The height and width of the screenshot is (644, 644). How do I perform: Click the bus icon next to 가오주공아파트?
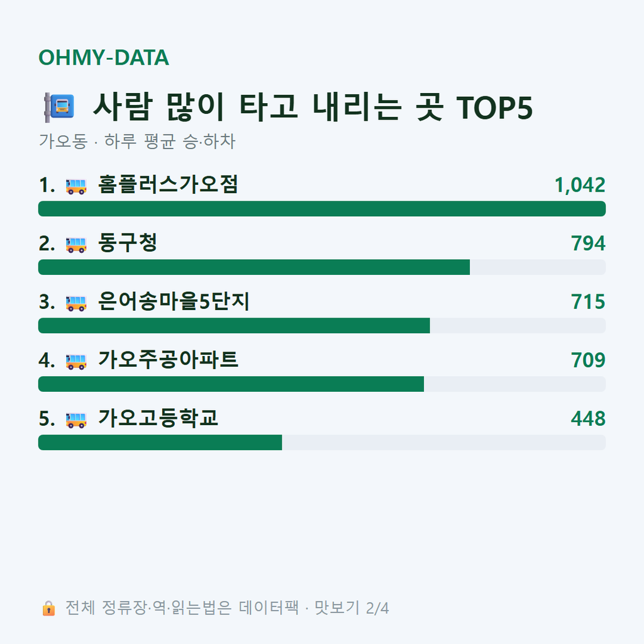tap(76, 362)
